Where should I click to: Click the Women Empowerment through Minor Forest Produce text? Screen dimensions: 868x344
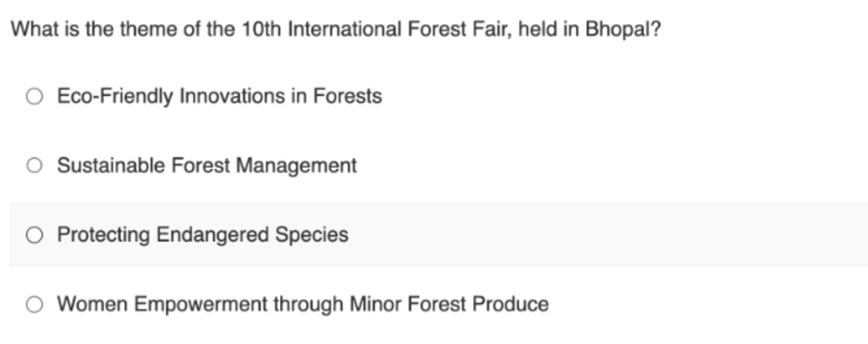(303, 304)
